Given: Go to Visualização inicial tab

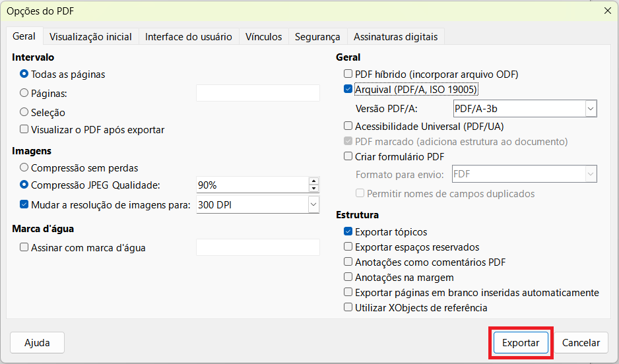Looking at the screenshot, I should [90, 37].
